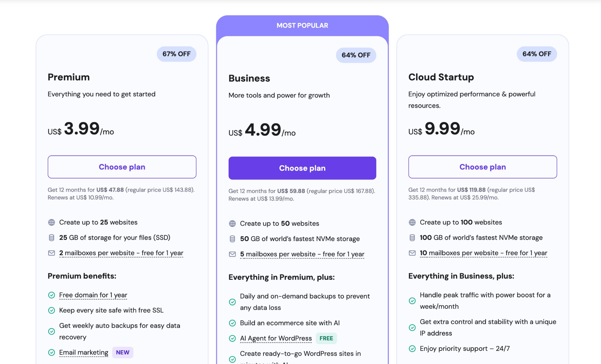The height and width of the screenshot is (364, 601).
Task: Click the storage icon beside Premium's 25 GB
Action: (51, 237)
